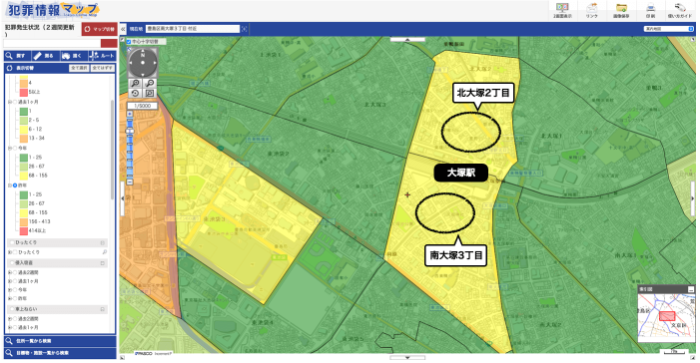Image resolution: width=700 pixels, height=363 pixels.
Task: Click the zoom-in magnifier below the compass
Action: click(135, 83)
